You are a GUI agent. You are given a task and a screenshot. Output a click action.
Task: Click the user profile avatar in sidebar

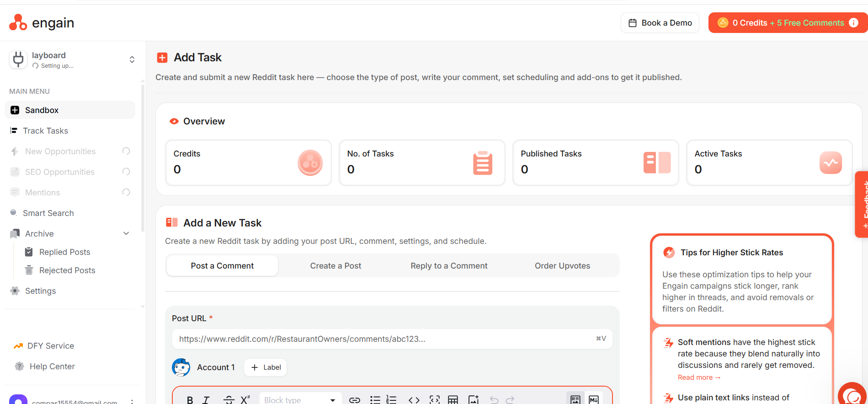point(18,399)
